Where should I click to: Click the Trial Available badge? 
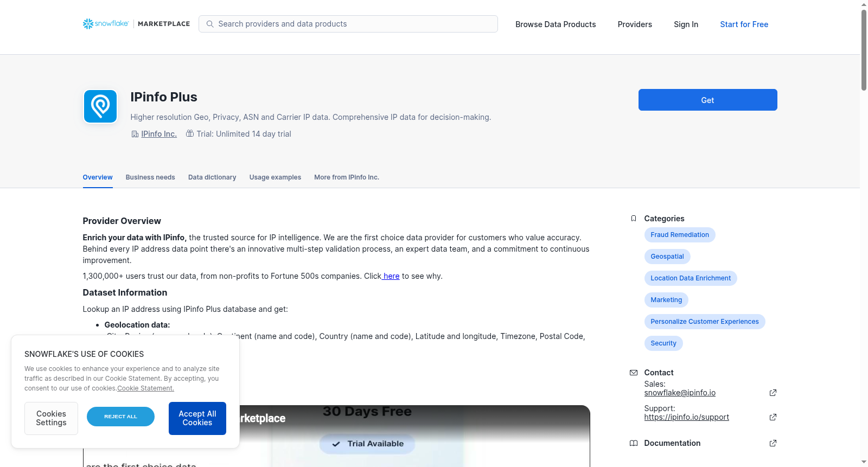367,444
